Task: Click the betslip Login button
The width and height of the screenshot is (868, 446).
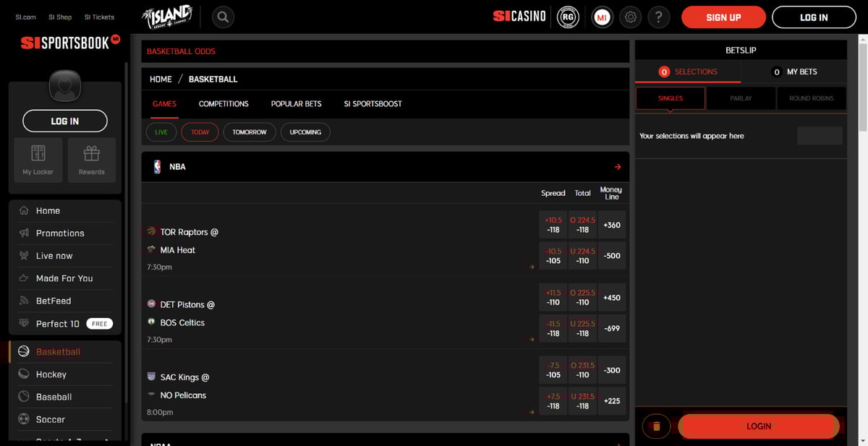Action: coord(759,426)
